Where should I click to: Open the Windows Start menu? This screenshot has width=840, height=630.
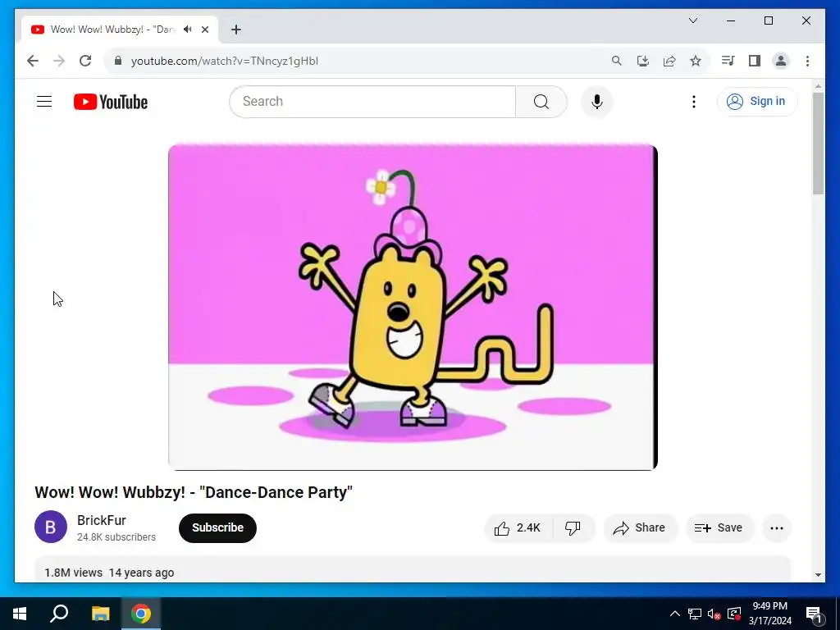click(x=20, y=614)
